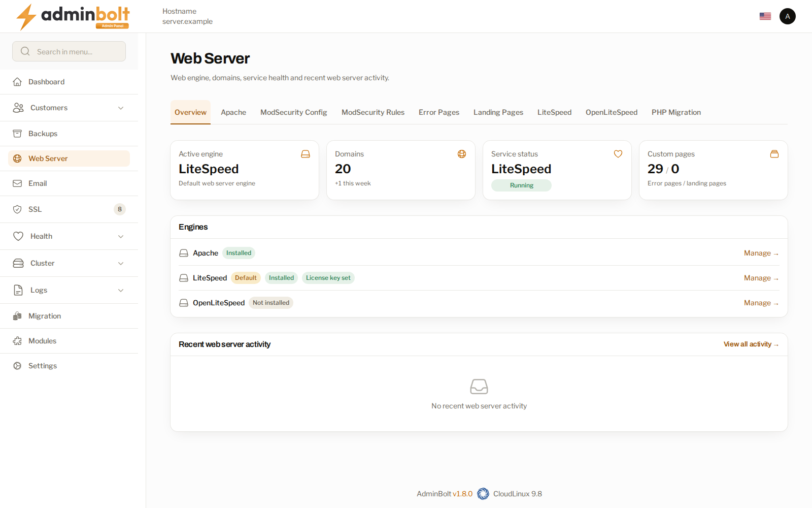Click the SSL shield icon
Image resolution: width=812 pixels, height=508 pixels.
coord(17,209)
